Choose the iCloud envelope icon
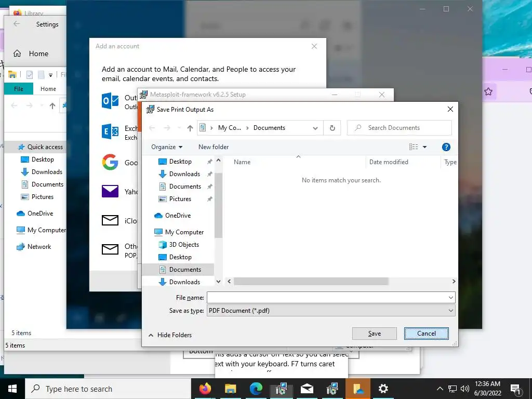This screenshot has width=532, height=399. coord(110,220)
